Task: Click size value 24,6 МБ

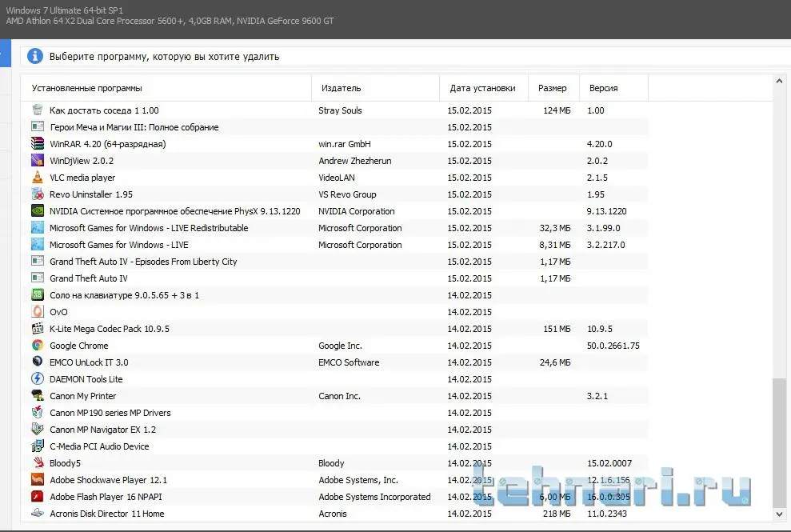Action: click(555, 362)
